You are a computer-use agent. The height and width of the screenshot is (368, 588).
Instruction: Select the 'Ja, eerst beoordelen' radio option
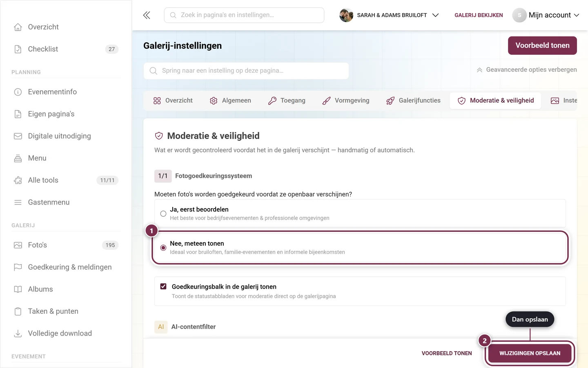coord(163,213)
